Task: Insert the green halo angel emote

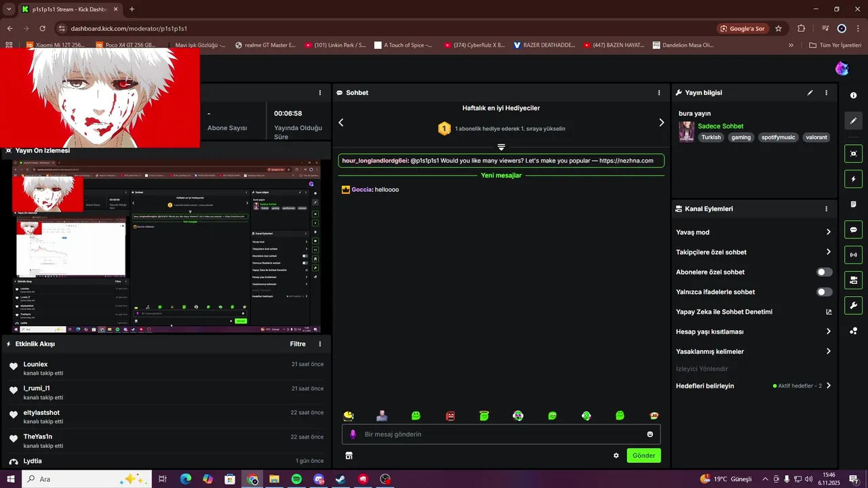Action: (484, 415)
